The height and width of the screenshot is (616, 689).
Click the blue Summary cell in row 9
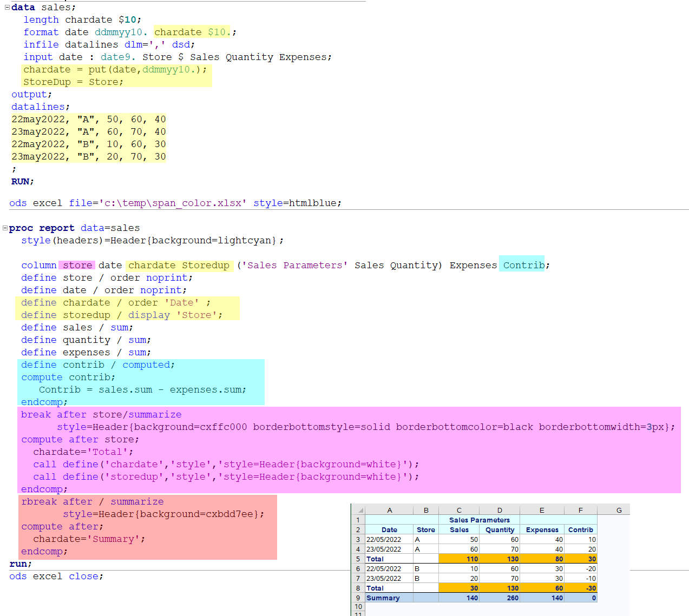click(389, 598)
